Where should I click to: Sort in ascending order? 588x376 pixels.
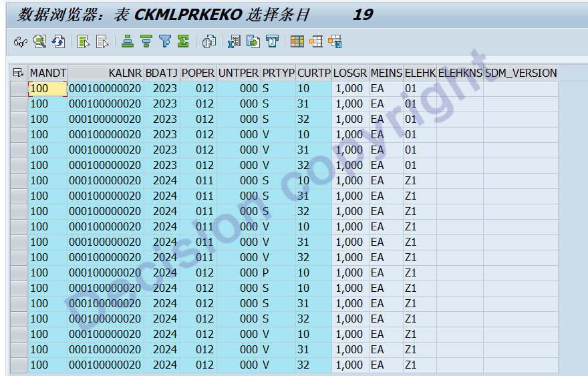click(128, 42)
